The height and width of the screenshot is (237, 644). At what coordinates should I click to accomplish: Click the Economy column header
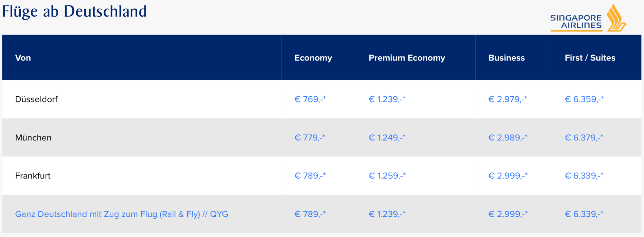[x=313, y=58]
